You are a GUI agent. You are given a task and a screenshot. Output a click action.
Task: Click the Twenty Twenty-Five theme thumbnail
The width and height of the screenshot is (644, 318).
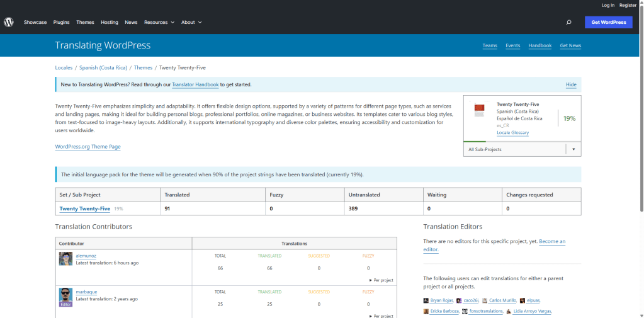tap(479, 109)
